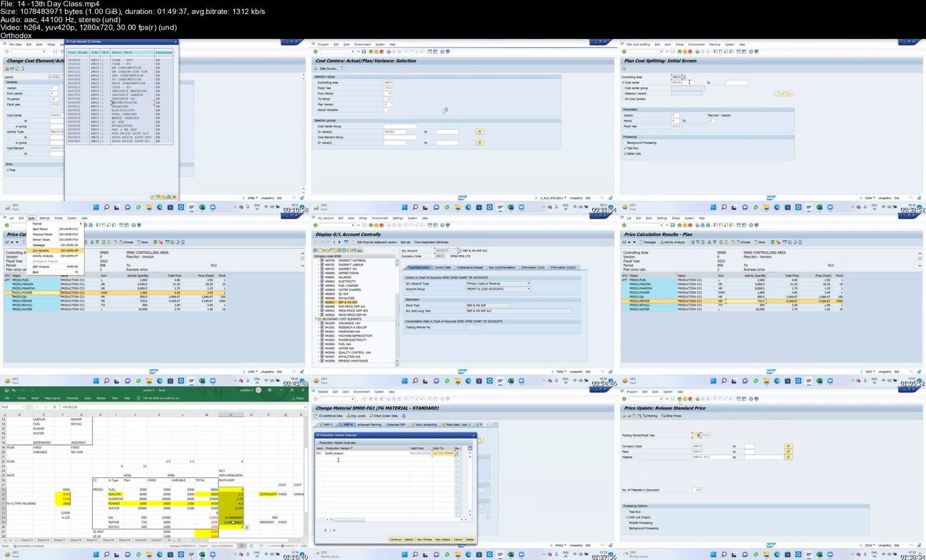Open Work scheduling tab in Change Material
Viewport: 926px width, 560px height.
(x=424, y=425)
